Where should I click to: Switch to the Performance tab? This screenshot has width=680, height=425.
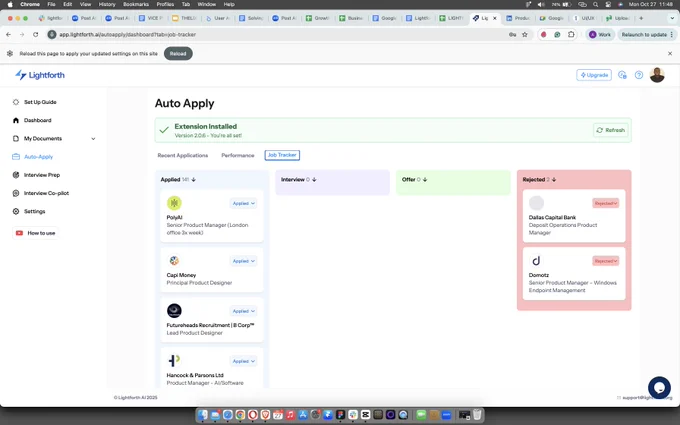(x=238, y=155)
